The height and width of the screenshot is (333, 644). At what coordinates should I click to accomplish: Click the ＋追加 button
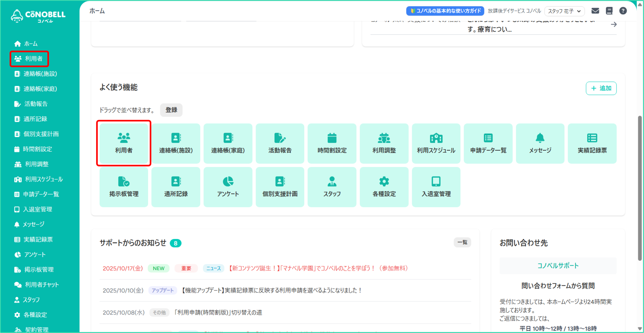pyautogui.click(x=601, y=88)
